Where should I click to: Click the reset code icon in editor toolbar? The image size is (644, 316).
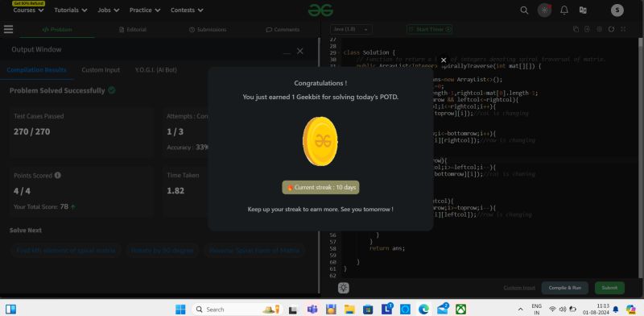coord(611,29)
